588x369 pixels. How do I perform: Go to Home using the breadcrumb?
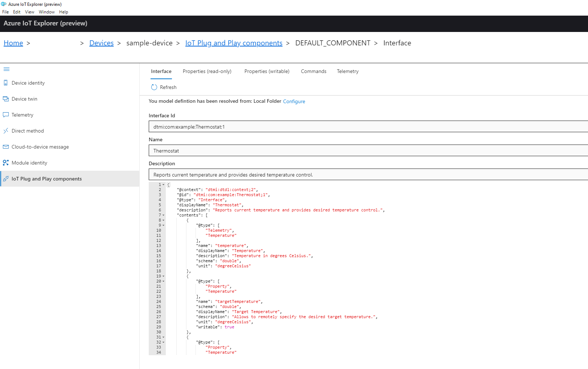click(x=13, y=43)
